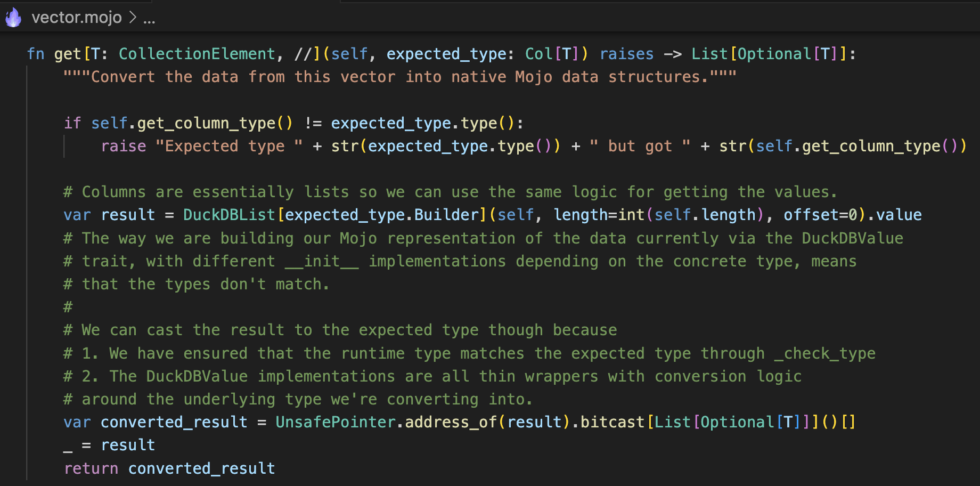Click the Col type in the signature
This screenshot has width=980, height=486.
click(538, 54)
